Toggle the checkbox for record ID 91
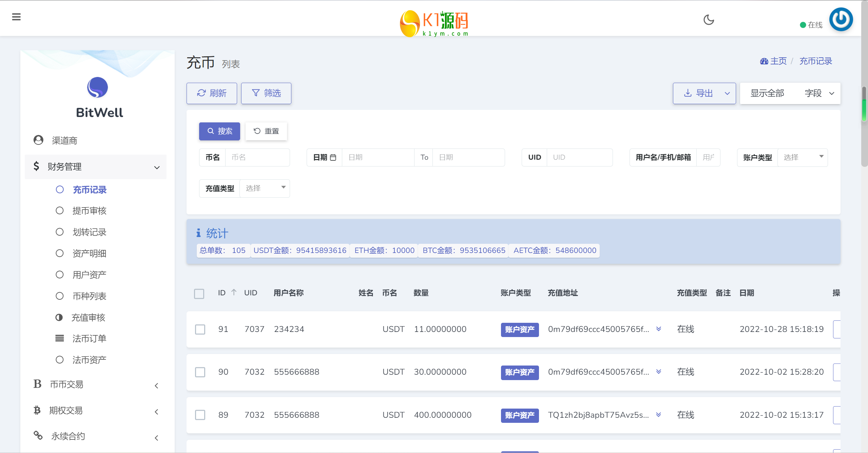The width and height of the screenshot is (868, 453). (200, 329)
